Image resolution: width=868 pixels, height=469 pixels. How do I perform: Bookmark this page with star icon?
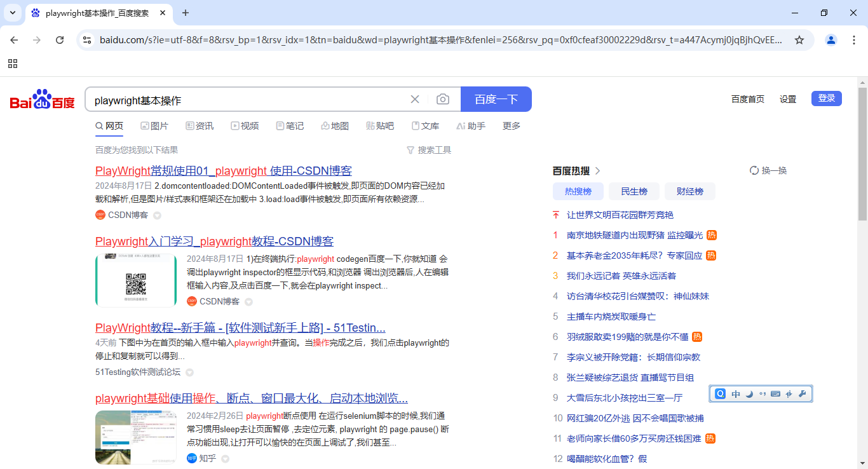[799, 40]
